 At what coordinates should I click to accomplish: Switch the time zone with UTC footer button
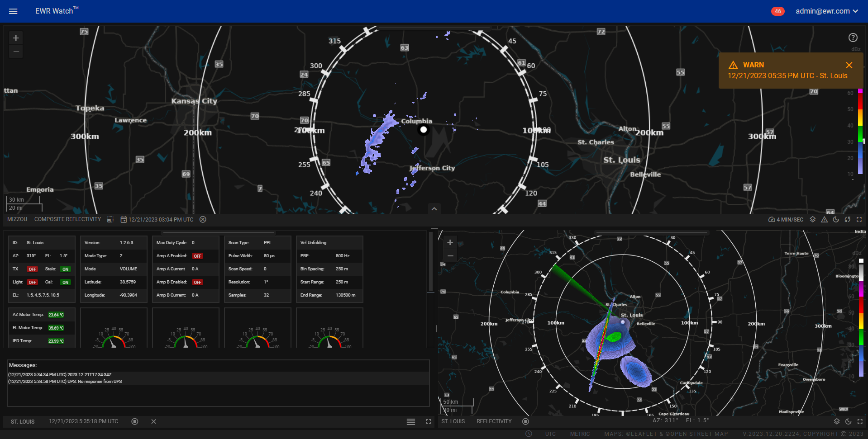[x=550, y=434]
